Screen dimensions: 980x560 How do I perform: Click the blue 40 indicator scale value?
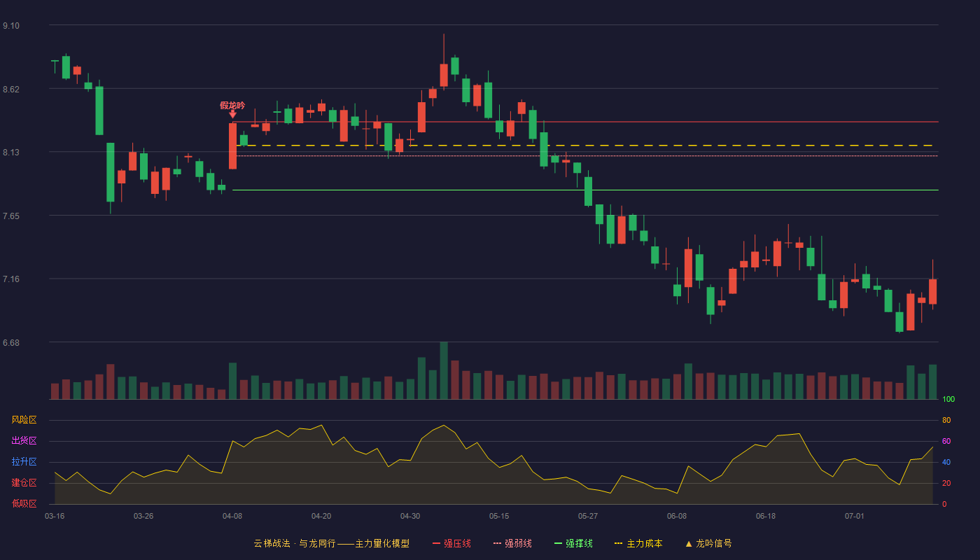pos(946,462)
